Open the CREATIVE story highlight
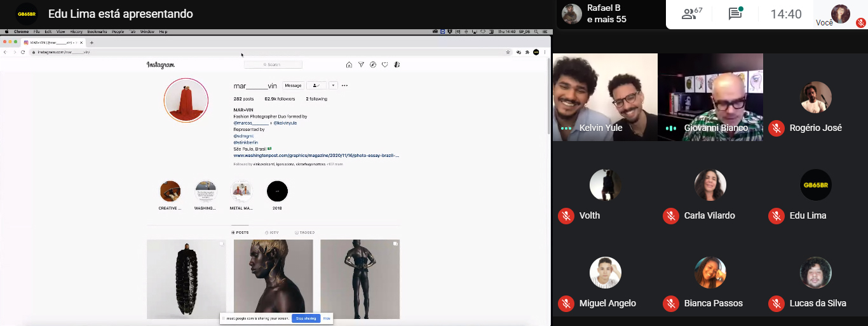Screen dimensions: 868x326 tap(170, 191)
